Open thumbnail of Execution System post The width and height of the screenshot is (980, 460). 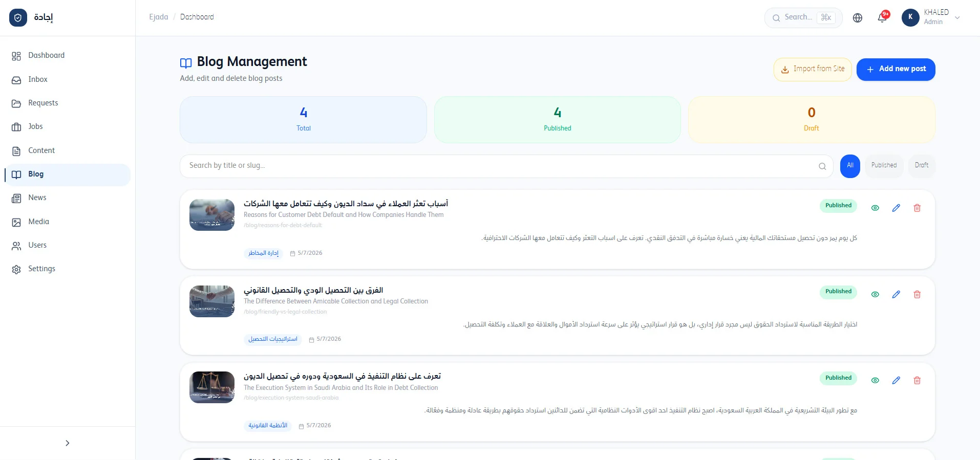pos(212,387)
